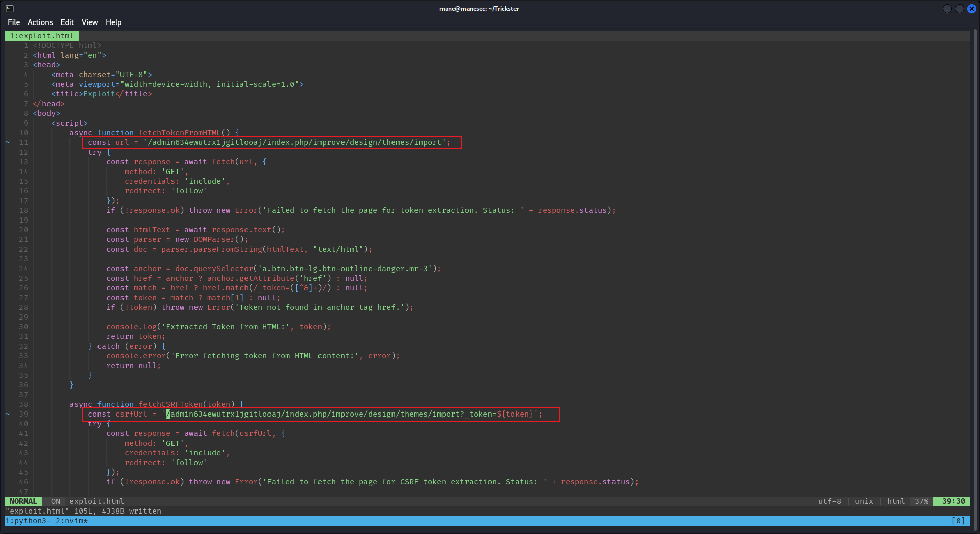The image size is (980, 534).
Task: Click the <body> tag on line 8
Action: click(46, 113)
